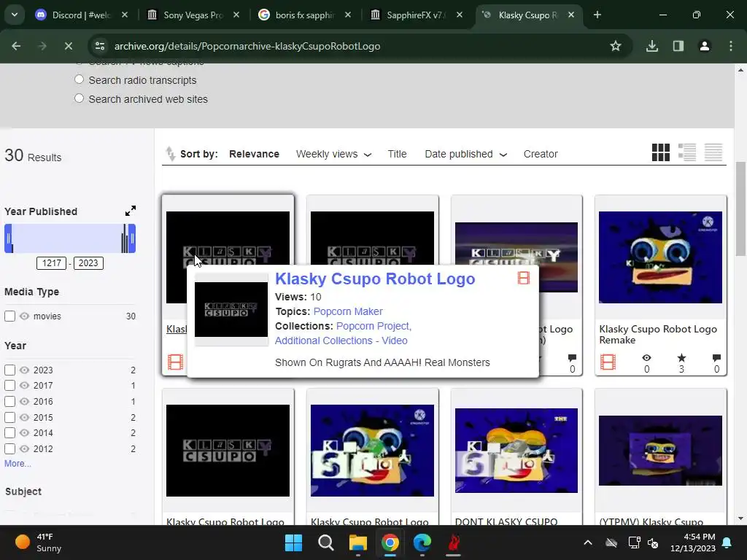
Task: Open the Chrome three-dot menu
Action: (x=730, y=46)
